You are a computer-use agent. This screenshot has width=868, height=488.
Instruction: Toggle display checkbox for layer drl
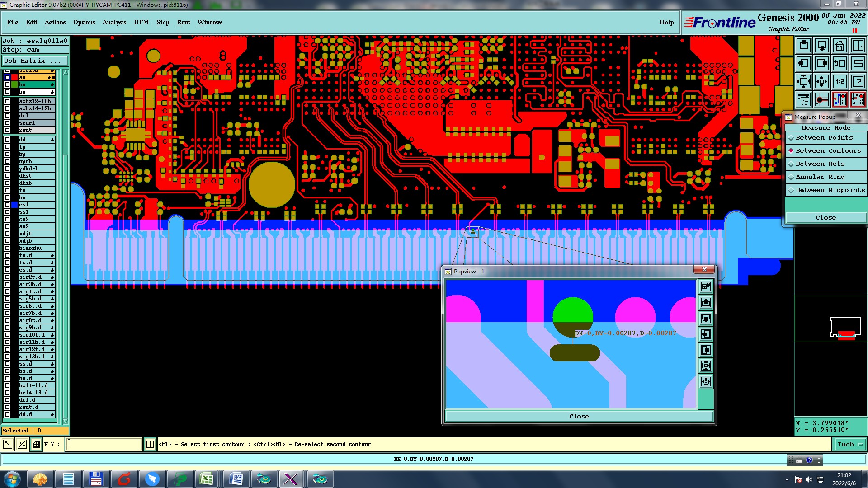tap(7, 116)
